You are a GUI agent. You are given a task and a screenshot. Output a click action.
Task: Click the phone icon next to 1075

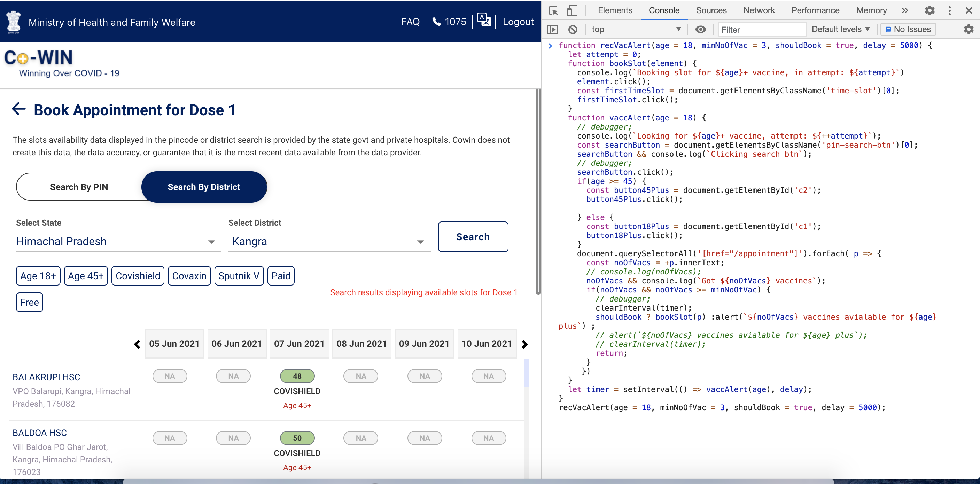(x=437, y=22)
